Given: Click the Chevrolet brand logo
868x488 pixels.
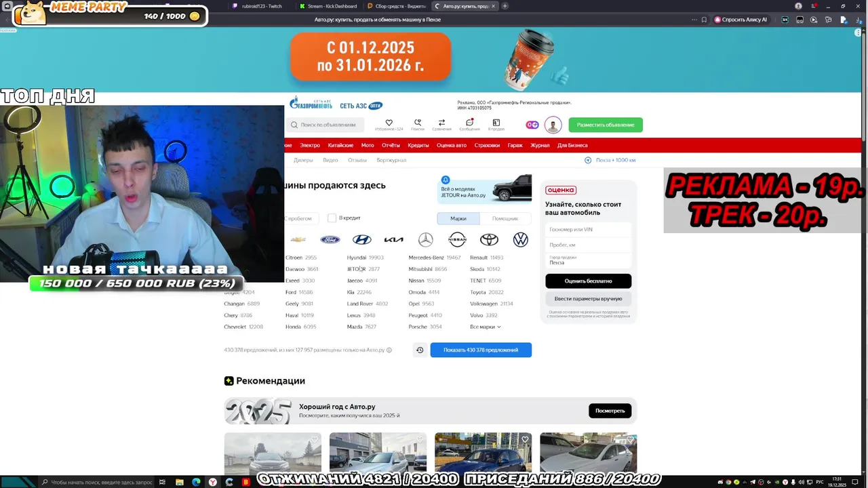Looking at the screenshot, I should [298, 239].
